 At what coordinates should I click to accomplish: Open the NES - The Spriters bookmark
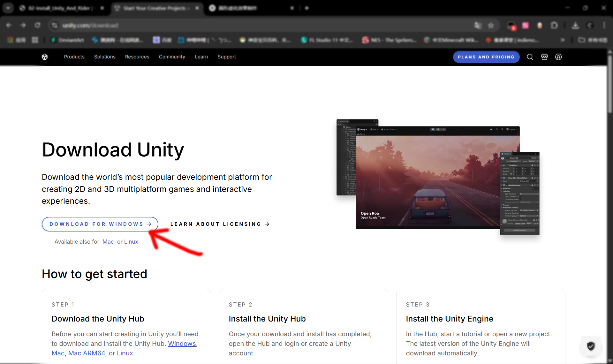tap(390, 40)
